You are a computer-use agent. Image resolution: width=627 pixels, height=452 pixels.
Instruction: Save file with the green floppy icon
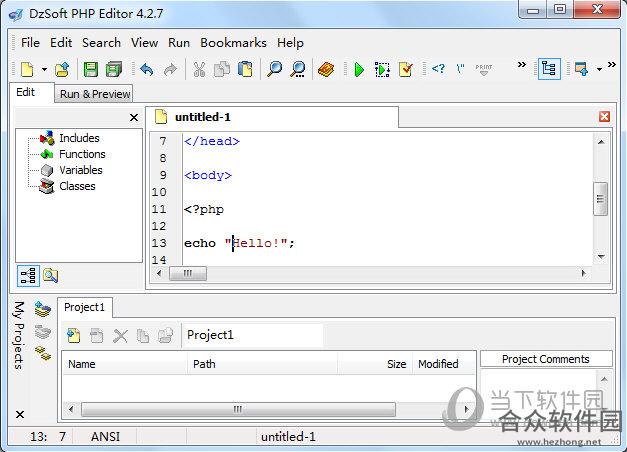click(91, 70)
